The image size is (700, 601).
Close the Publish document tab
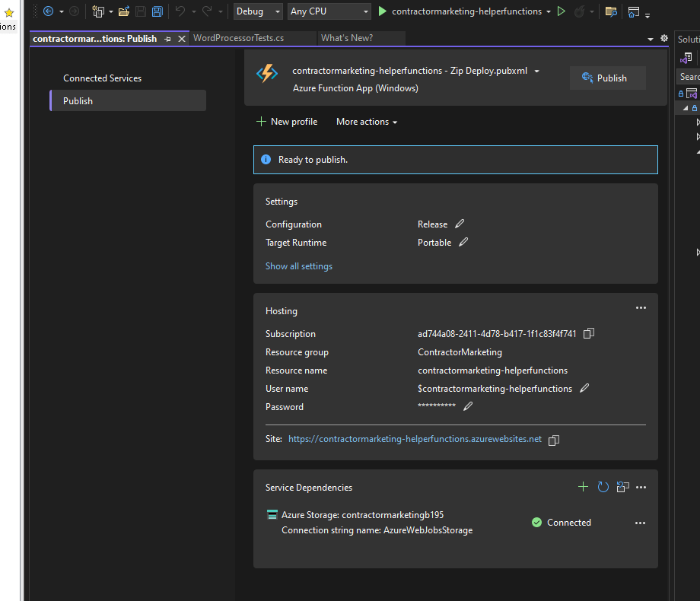coord(182,39)
